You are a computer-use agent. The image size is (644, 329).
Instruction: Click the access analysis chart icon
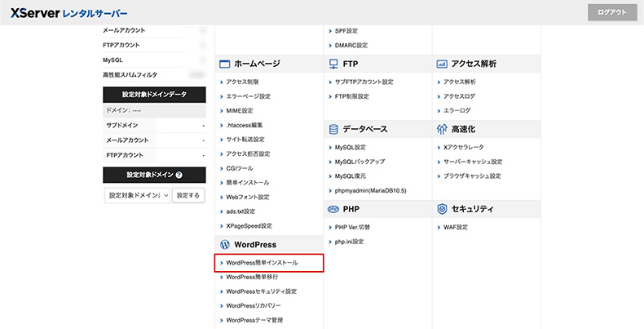coord(442,63)
